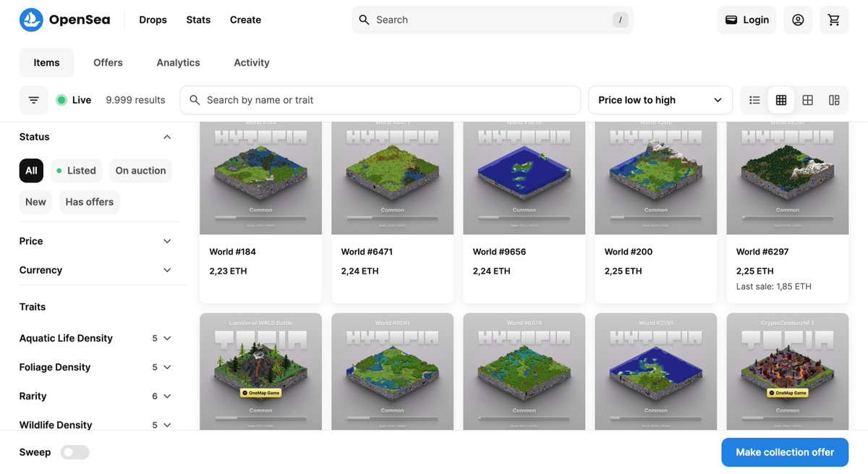
Task: Switch to the Offers tab
Action: (108, 62)
